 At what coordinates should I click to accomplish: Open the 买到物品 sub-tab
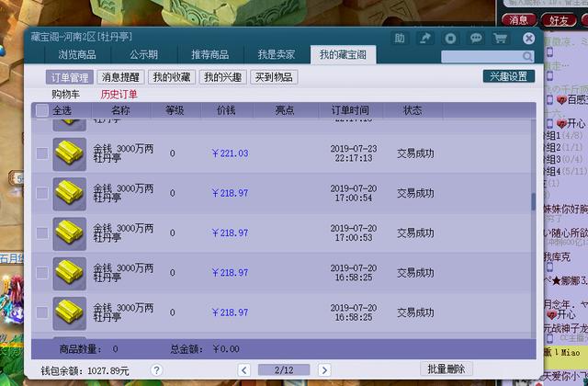coord(274,77)
